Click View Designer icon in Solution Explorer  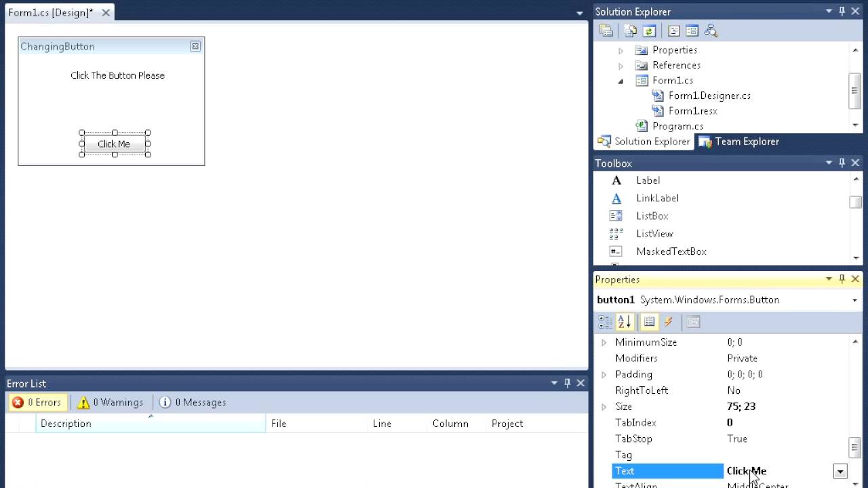692,30
